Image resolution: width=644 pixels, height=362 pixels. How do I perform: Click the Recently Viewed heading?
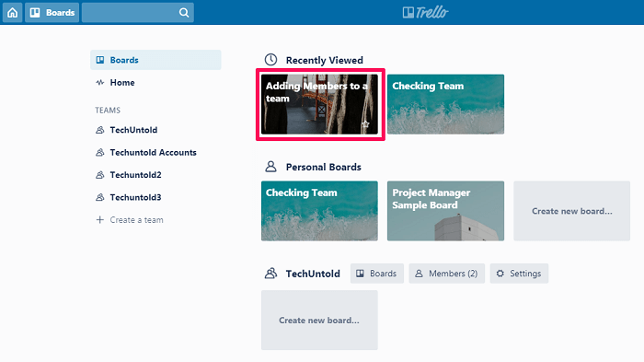coord(325,61)
